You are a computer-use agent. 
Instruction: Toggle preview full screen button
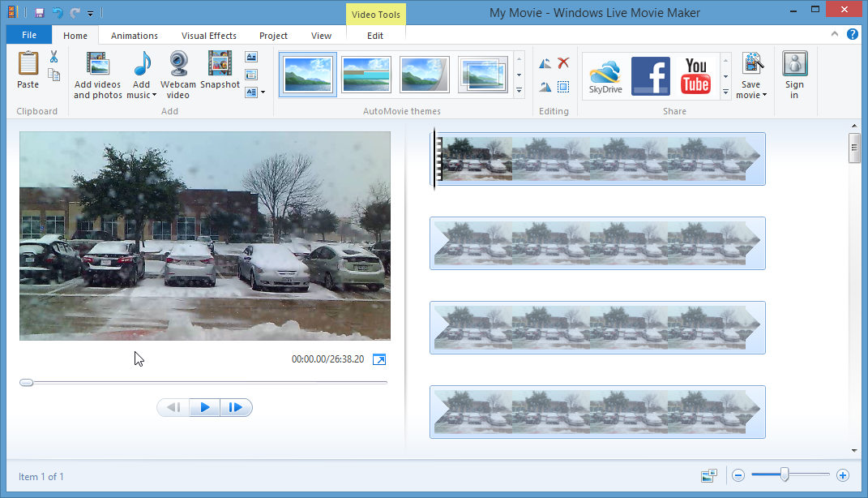(379, 359)
